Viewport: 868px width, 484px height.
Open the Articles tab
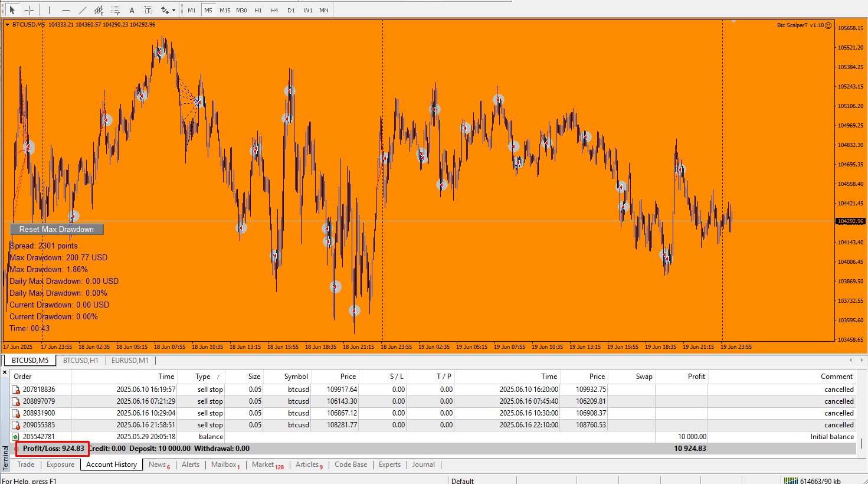click(309, 465)
